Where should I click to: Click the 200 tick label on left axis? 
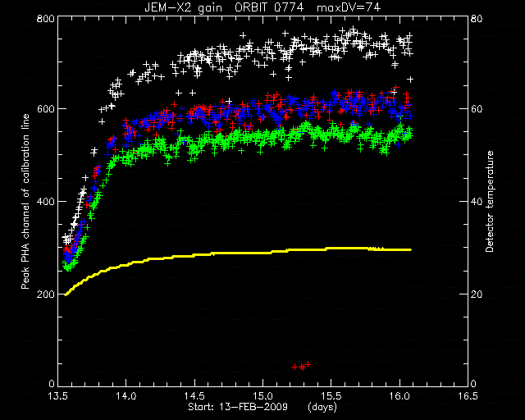pos(45,294)
